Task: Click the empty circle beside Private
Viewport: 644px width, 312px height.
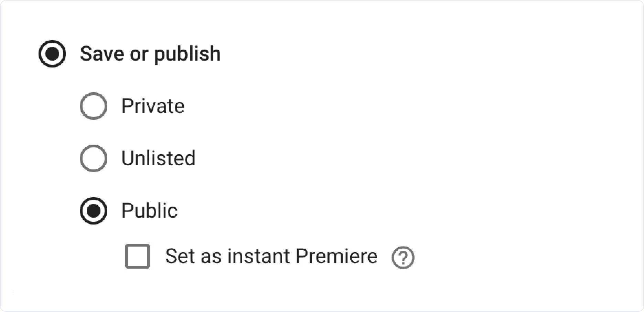Action: point(94,106)
